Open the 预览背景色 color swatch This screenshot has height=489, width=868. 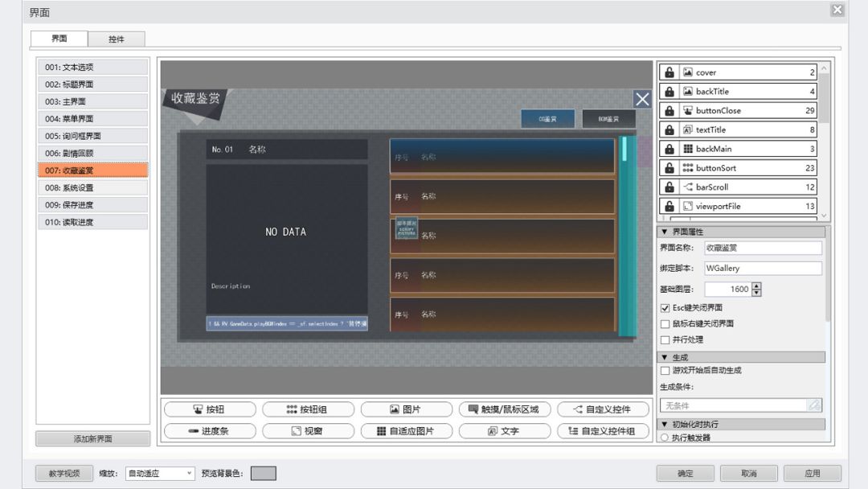[261, 474]
